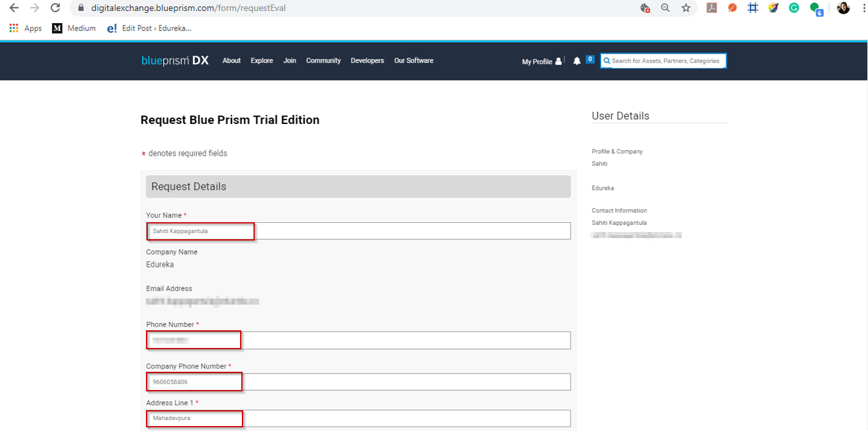This screenshot has height=431, width=868.
Task: Click the 'denotes required fields' note
Action: pos(188,153)
